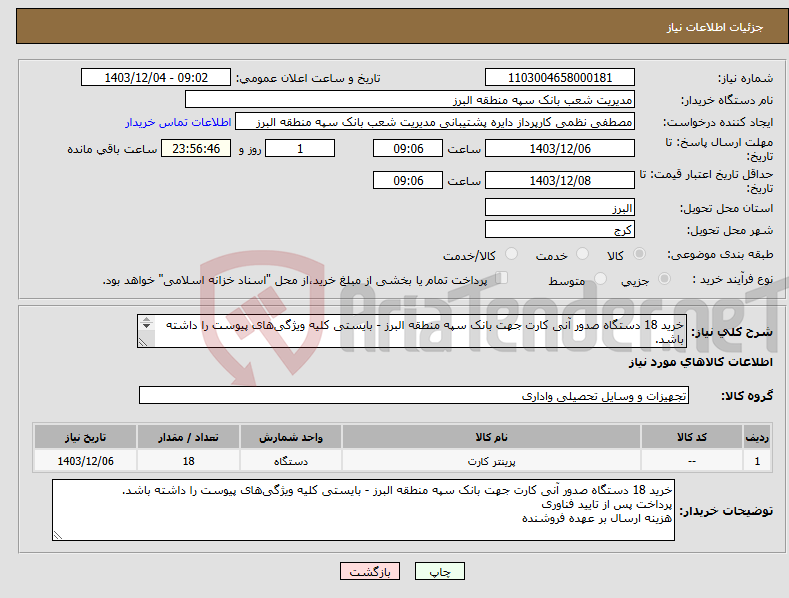Click remaining time field 23:56:46
This screenshot has width=789, height=598.
196,148
